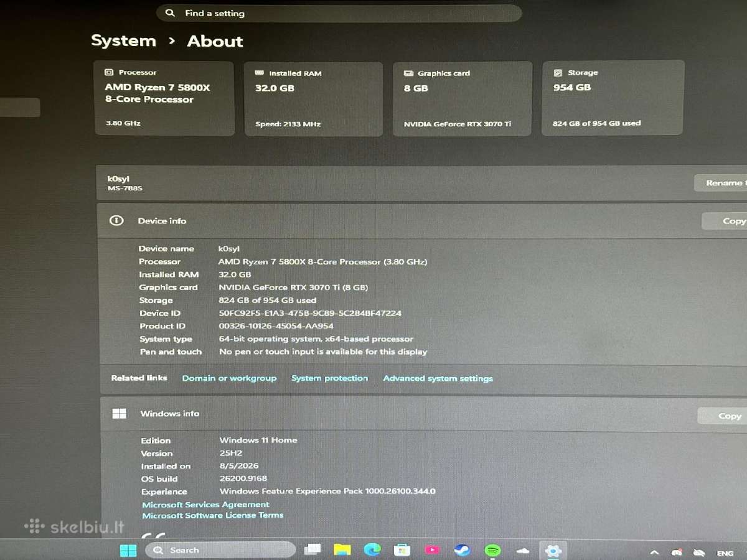Click the taskbar Search box
The width and height of the screenshot is (747, 560).
220,550
